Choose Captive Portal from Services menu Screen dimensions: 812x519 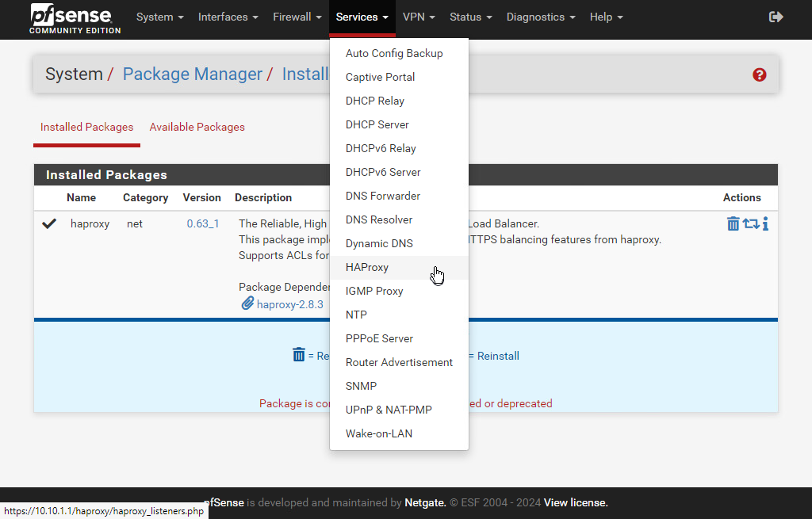(399, 77)
